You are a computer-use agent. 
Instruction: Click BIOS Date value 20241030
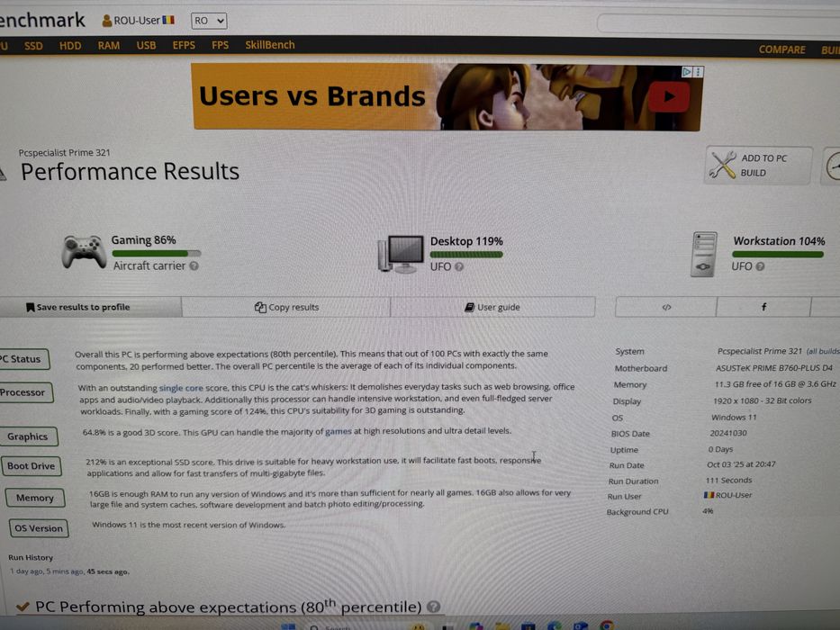click(x=728, y=433)
